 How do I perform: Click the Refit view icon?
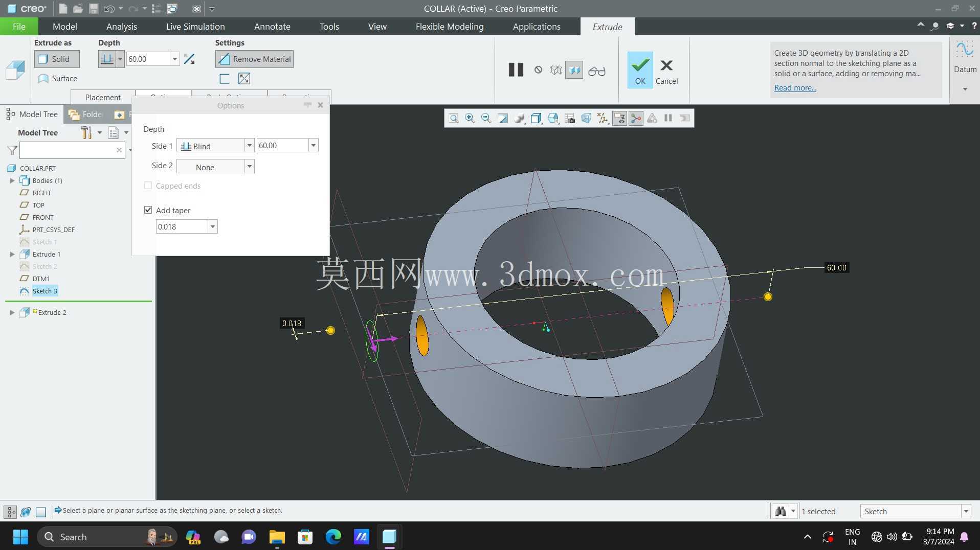[453, 118]
